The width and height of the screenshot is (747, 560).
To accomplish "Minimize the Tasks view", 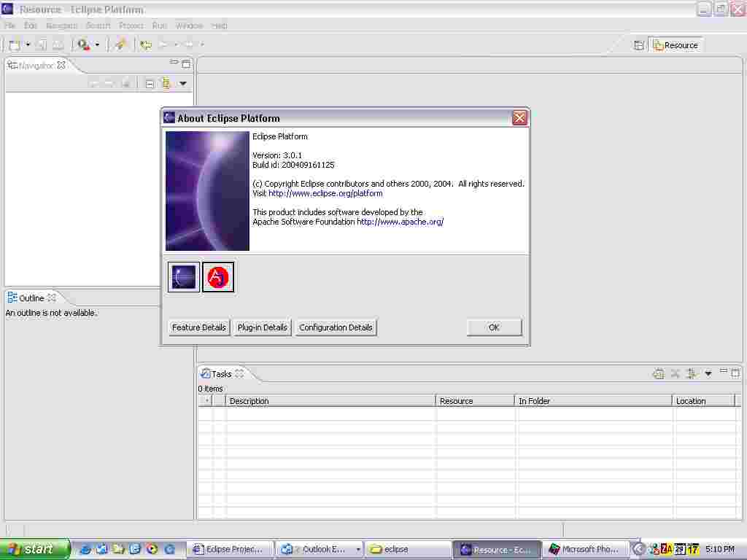I will point(723,370).
